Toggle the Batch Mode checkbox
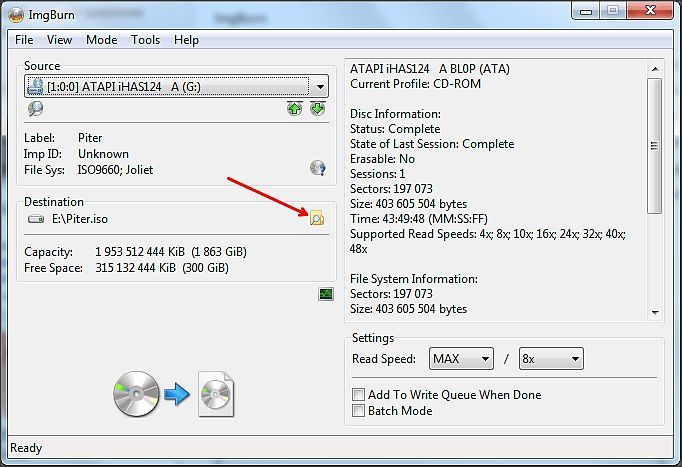 (358, 410)
